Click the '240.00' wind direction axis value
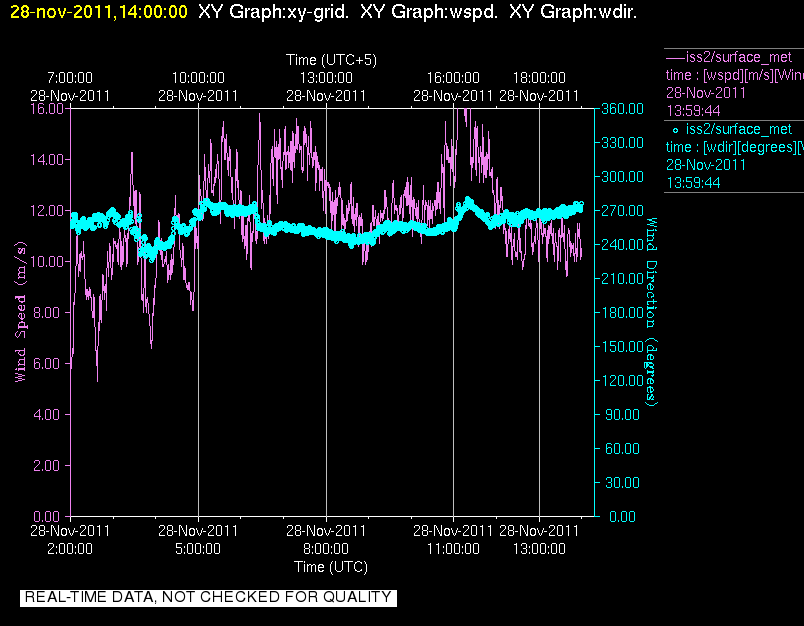 [622, 245]
